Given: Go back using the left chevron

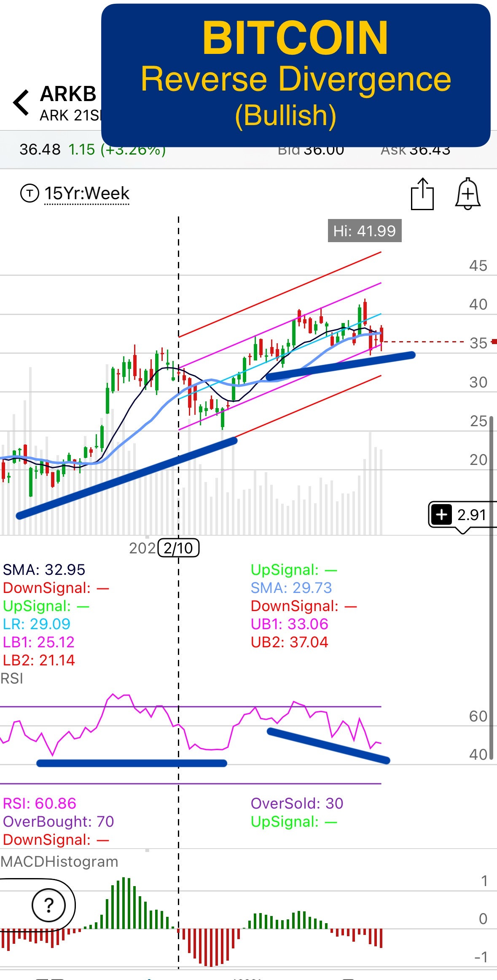Looking at the screenshot, I should [21, 102].
